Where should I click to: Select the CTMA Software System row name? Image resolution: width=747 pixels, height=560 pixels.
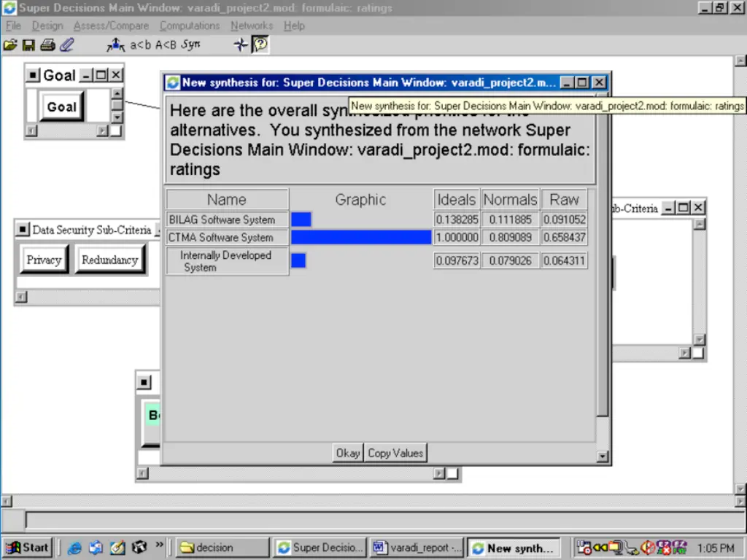pyautogui.click(x=227, y=237)
